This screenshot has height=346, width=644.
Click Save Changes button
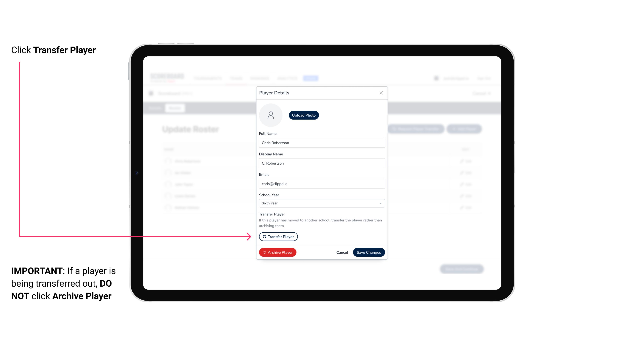(x=369, y=252)
